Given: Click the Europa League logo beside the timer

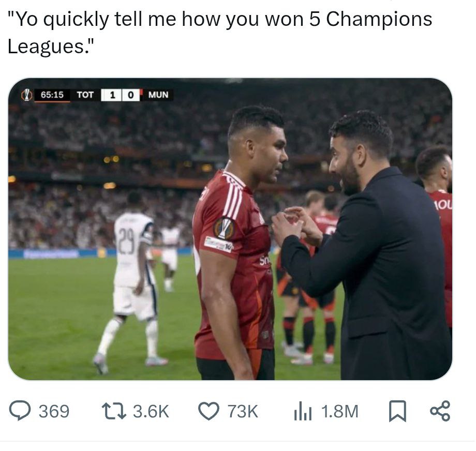Looking at the screenshot, I should pos(27,95).
